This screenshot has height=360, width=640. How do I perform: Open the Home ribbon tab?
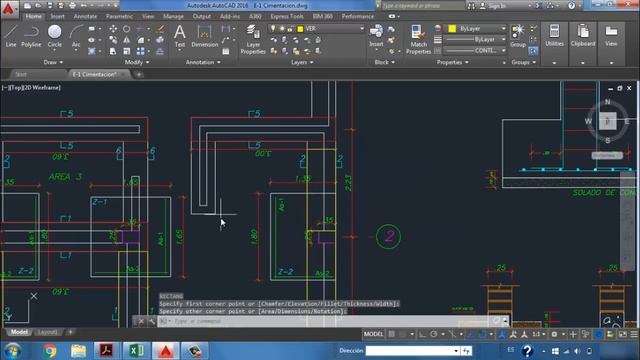pyautogui.click(x=33, y=16)
